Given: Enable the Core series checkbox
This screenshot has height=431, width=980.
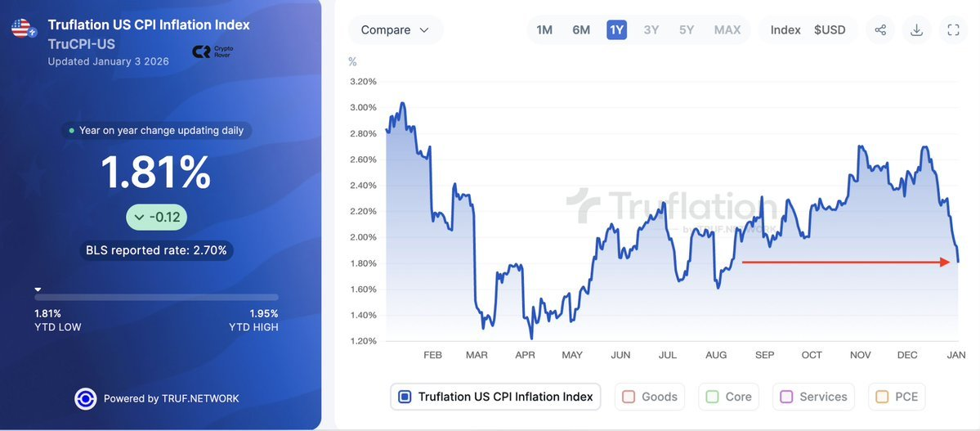Looking at the screenshot, I should click(712, 397).
